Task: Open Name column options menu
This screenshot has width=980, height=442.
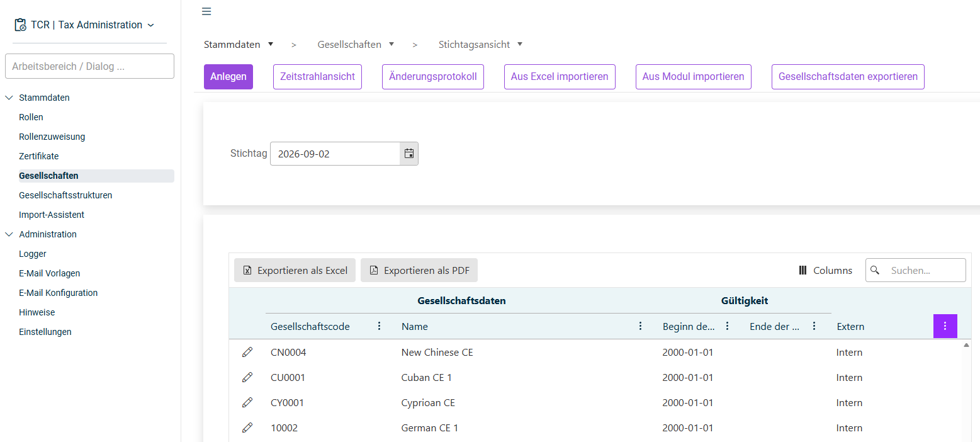Action: coord(640,326)
